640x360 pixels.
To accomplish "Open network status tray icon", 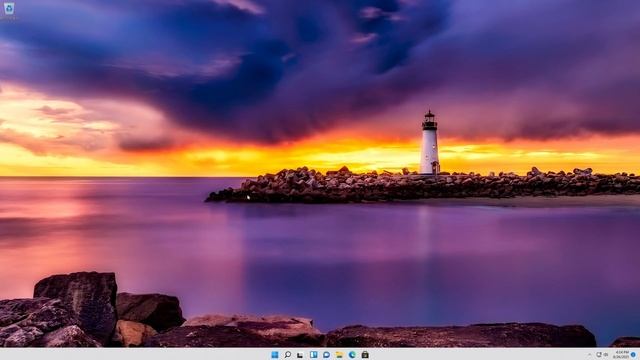I will coord(599,355).
